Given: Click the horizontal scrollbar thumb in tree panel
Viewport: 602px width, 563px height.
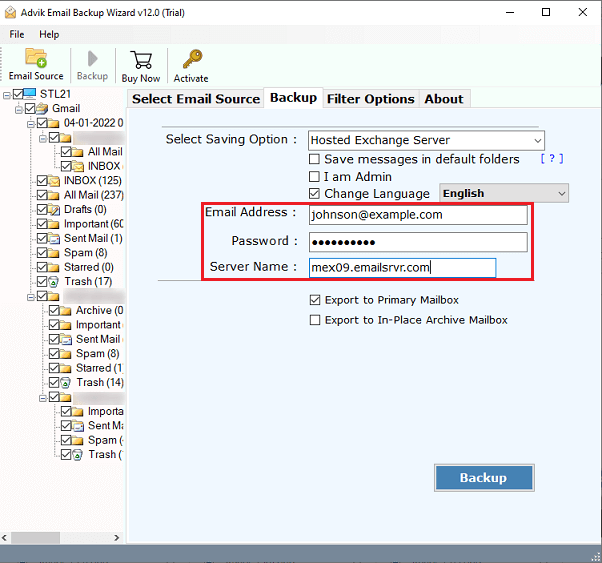Looking at the screenshot, I should (35, 538).
